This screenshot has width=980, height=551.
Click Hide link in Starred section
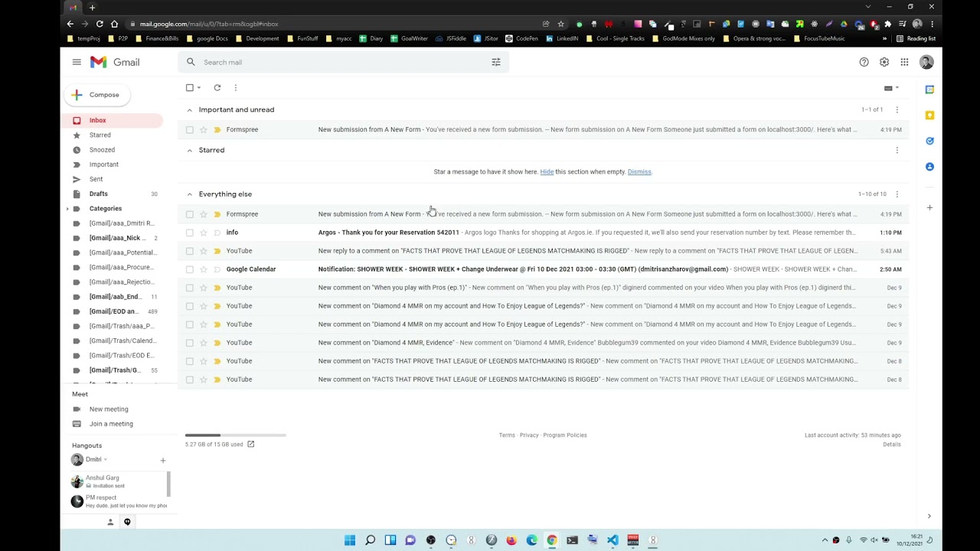pos(547,171)
